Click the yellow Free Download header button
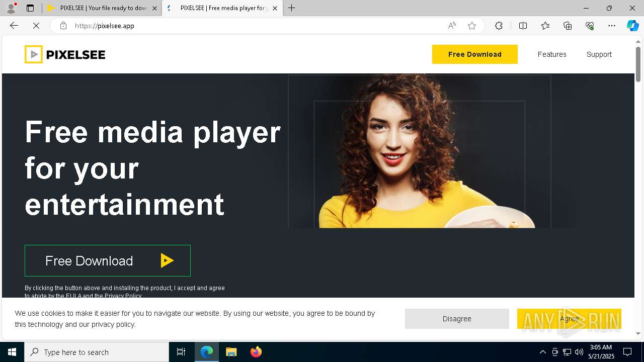The width and height of the screenshot is (644, 362). coord(474,54)
